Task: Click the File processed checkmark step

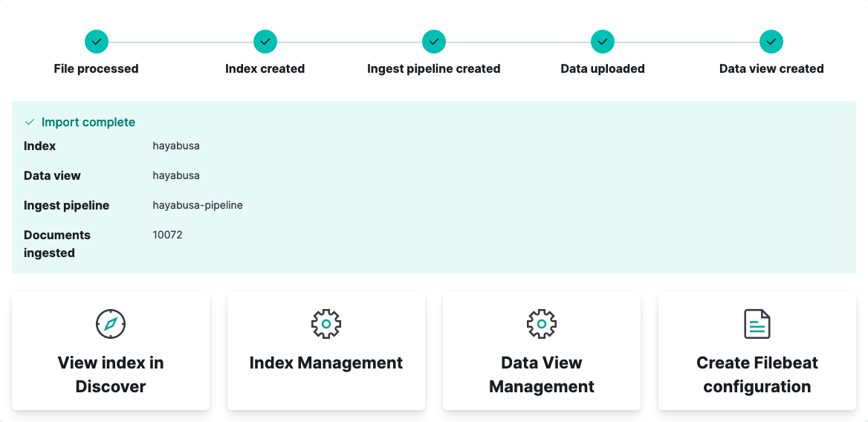Action: click(x=97, y=42)
